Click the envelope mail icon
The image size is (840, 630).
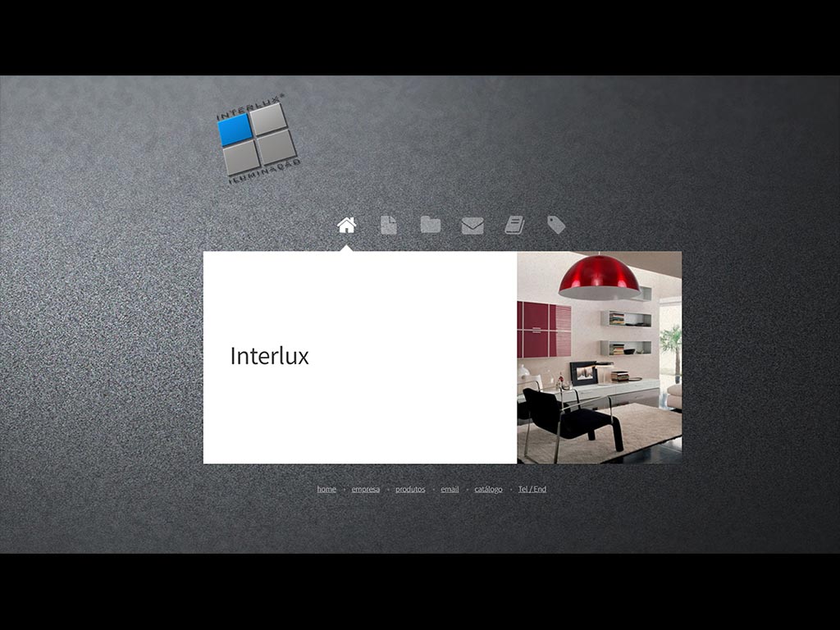[x=472, y=226]
